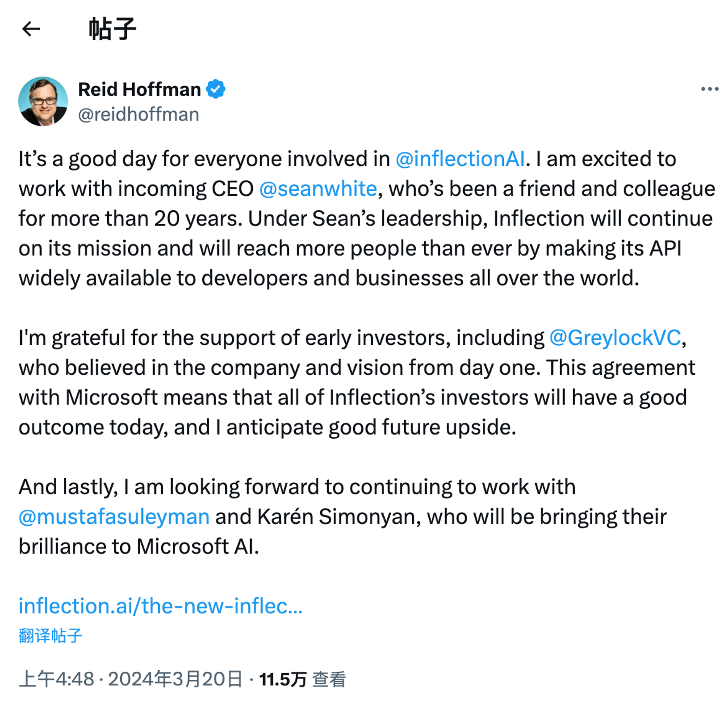Click the 11.5万 views count
Image resolution: width=728 pixels, height=708 pixels.
pyautogui.click(x=283, y=679)
